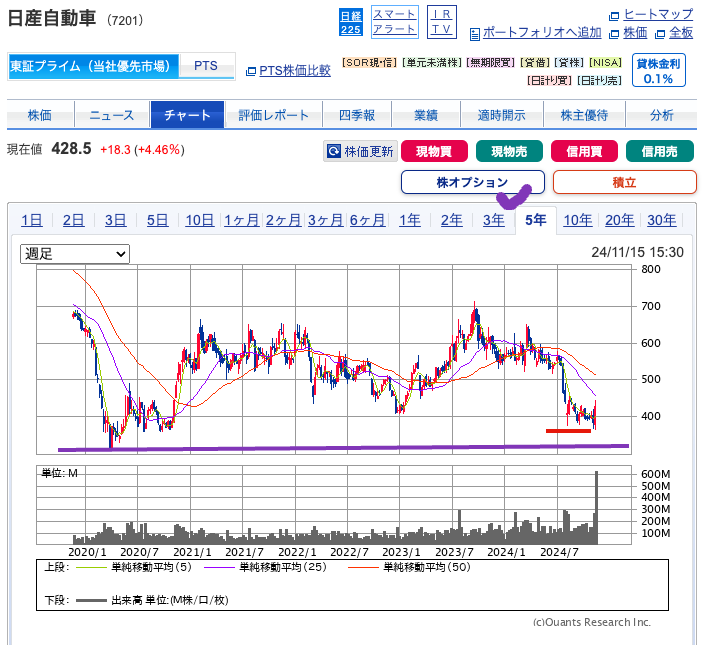This screenshot has width=705, height=645.
Task: Add stock via ポートフォリオへ追加 link
Action: [542, 33]
